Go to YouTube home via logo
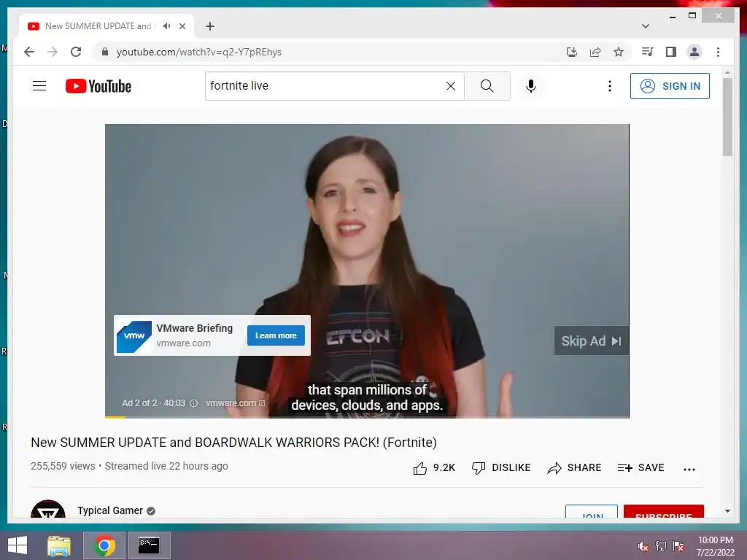The image size is (747, 560). 98,86
